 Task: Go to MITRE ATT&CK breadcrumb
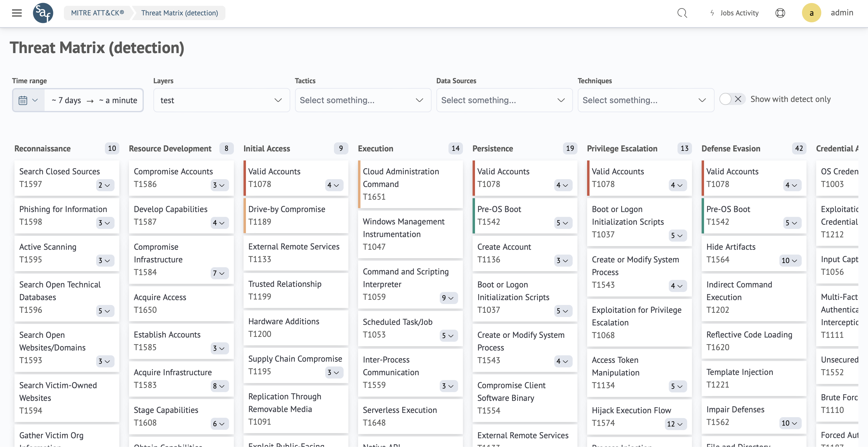point(97,13)
